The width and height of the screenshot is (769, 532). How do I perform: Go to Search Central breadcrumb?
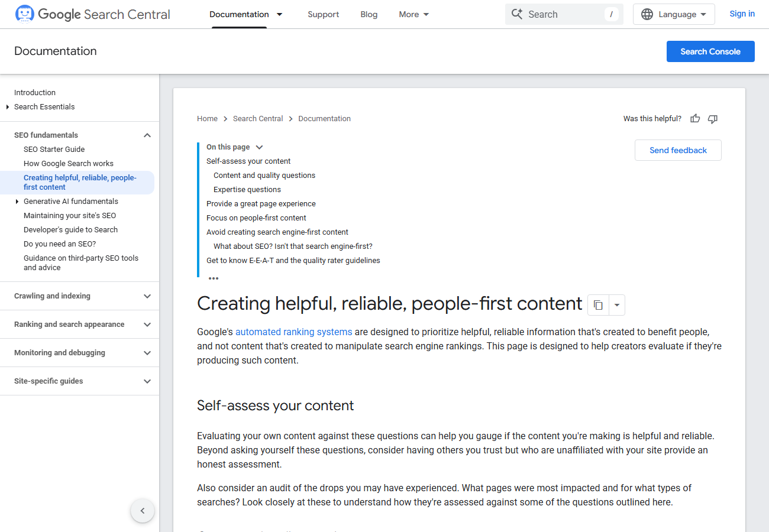[258, 119]
